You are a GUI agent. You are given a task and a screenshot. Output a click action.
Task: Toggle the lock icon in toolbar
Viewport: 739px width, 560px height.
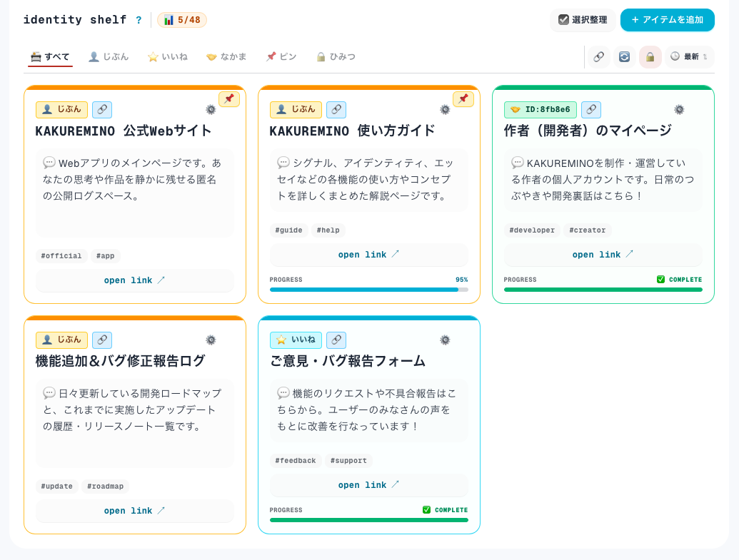coord(650,57)
